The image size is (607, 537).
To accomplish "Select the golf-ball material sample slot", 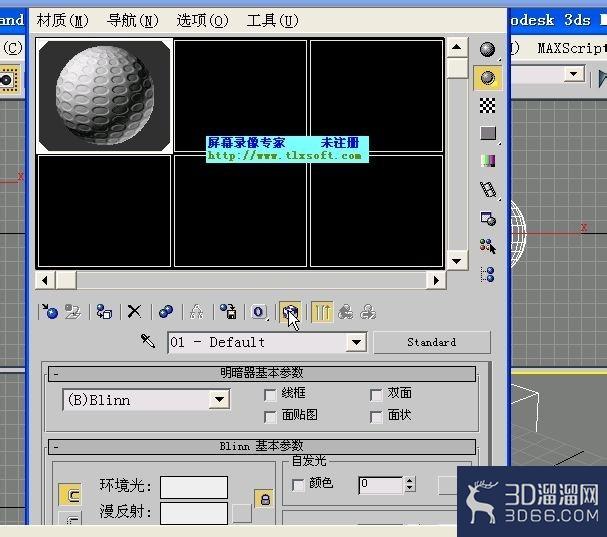I will pyautogui.click(x=105, y=96).
